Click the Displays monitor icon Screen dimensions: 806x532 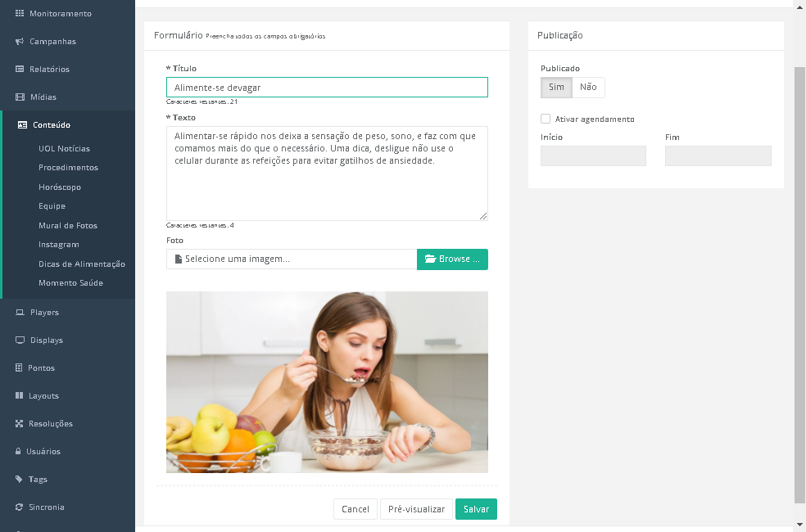20,340
